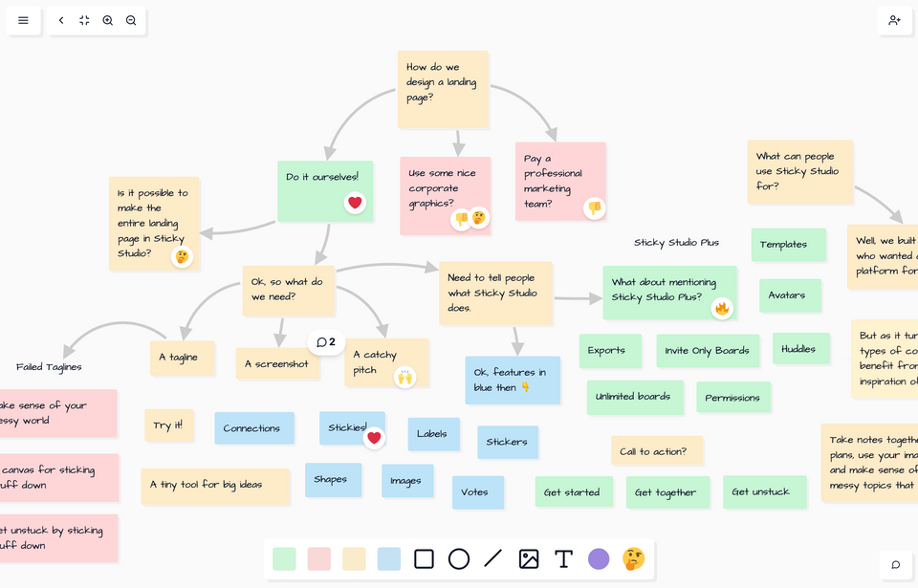The width and height of the screenshot is (918, 588).
Task: Select the line drawing tool
Action: click(x=493, y=558)
